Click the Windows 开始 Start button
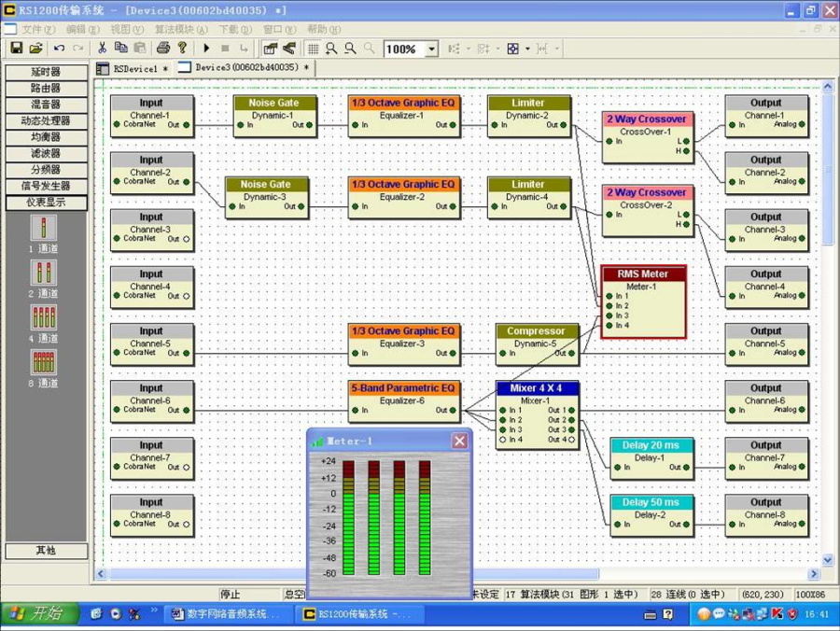This screenshot has width=840, height=631. tap(35, 613)
